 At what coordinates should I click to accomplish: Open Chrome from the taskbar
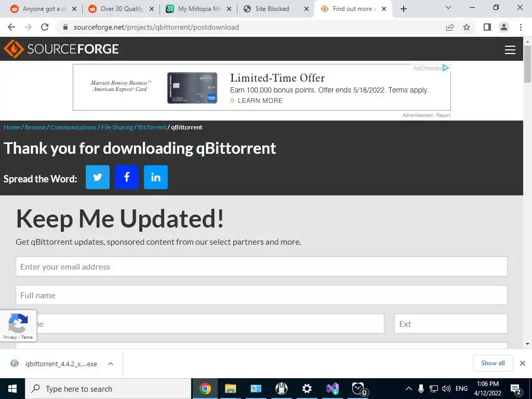pos(205,389)
